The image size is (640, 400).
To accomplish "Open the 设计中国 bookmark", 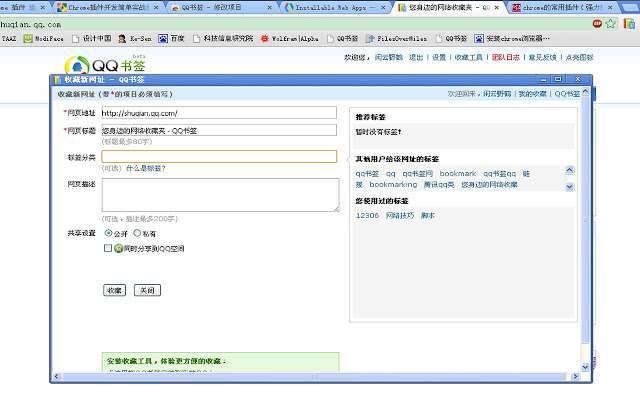I will click(x=92, y=39).
